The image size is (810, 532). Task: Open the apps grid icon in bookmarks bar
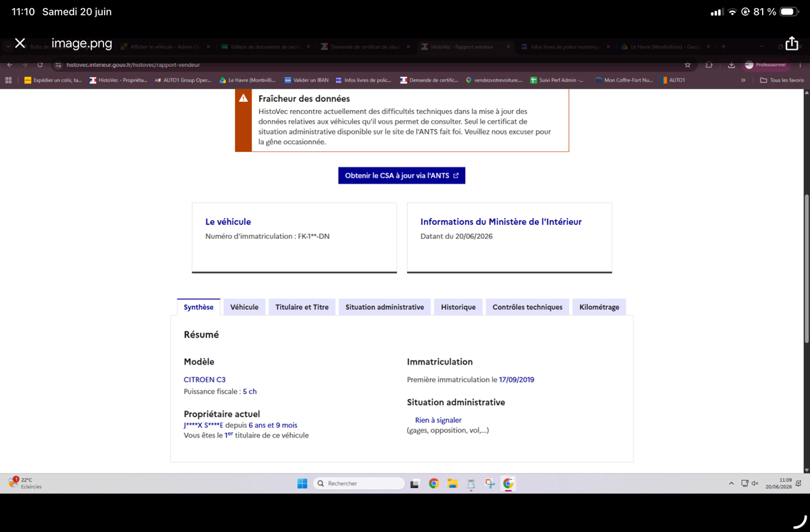(x=9, y=80)
